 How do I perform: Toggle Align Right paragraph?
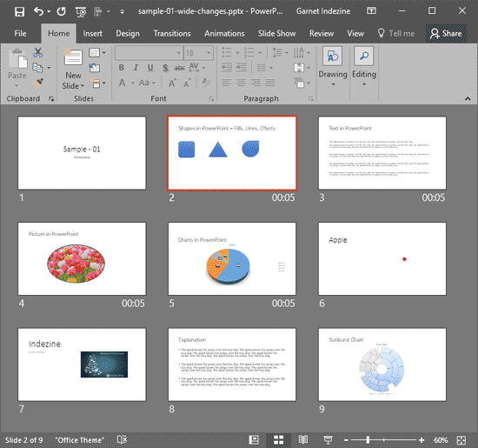click(256, 83)
